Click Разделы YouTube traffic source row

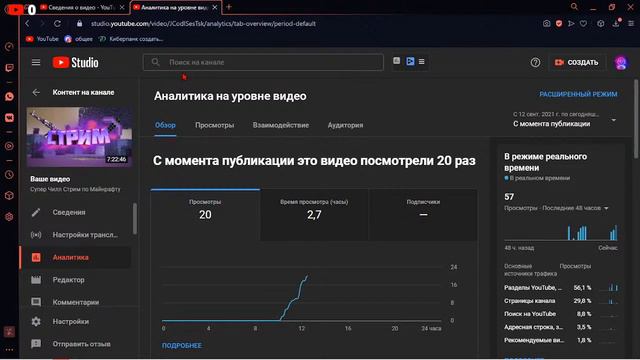561,288
